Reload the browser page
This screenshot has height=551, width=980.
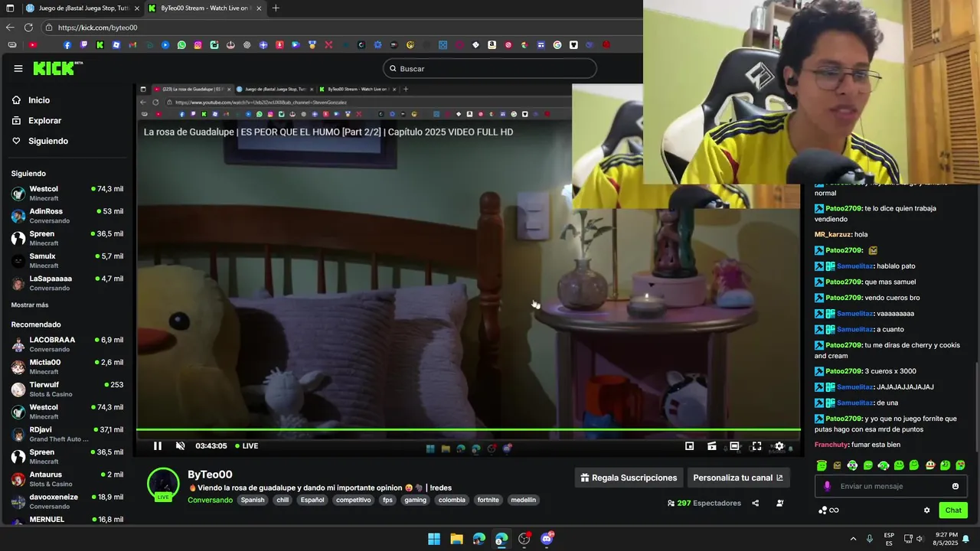coord(28,28)
